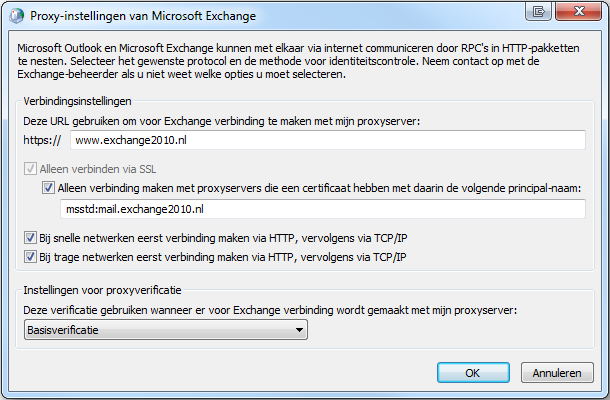Click the Annuleren button
This screenshot has height=400, width=610.
[557, 373]
